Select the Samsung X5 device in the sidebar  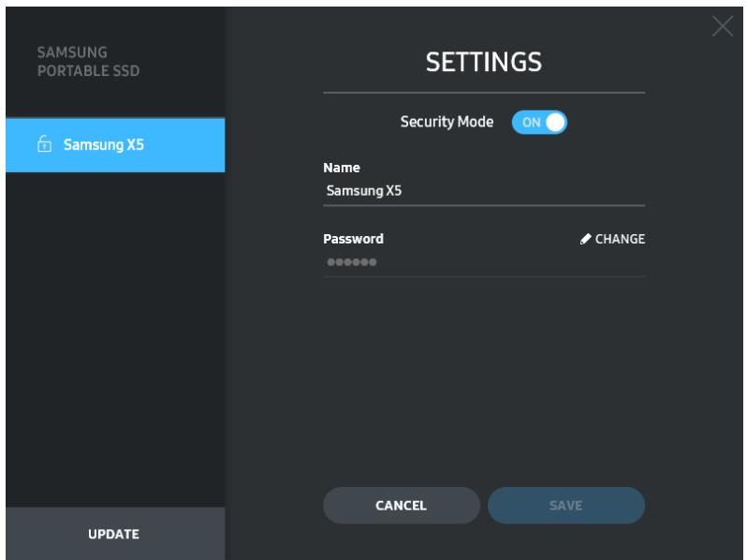(115, 145)
